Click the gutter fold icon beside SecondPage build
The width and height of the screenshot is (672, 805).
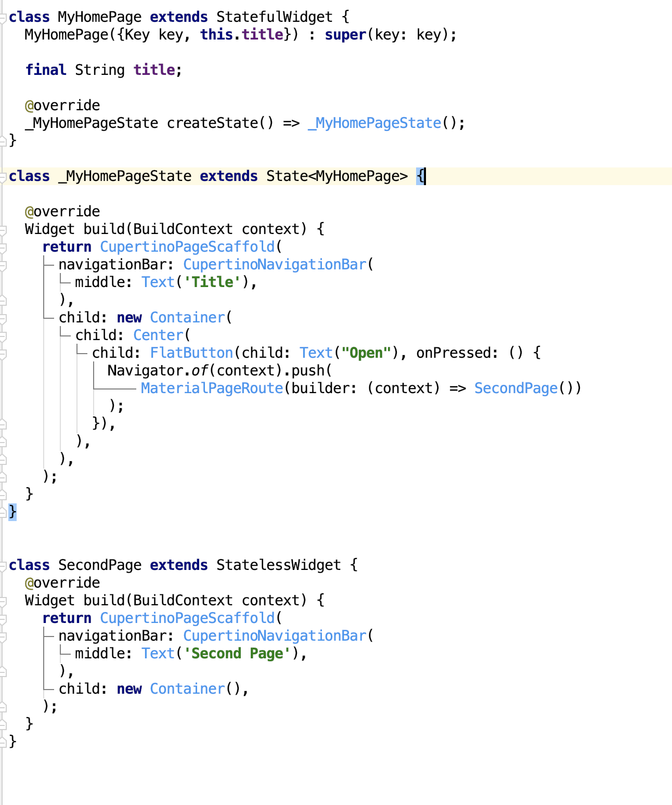point(3,600)
